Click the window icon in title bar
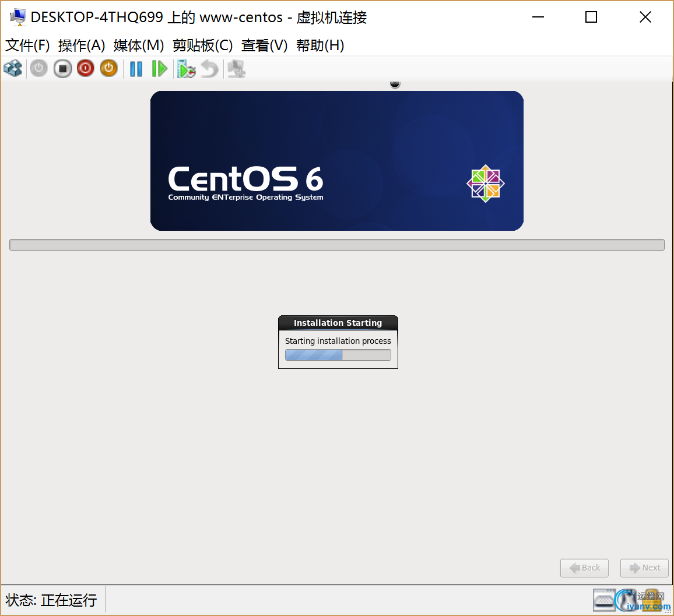This screenshot has width=674, height=616. 18,17
